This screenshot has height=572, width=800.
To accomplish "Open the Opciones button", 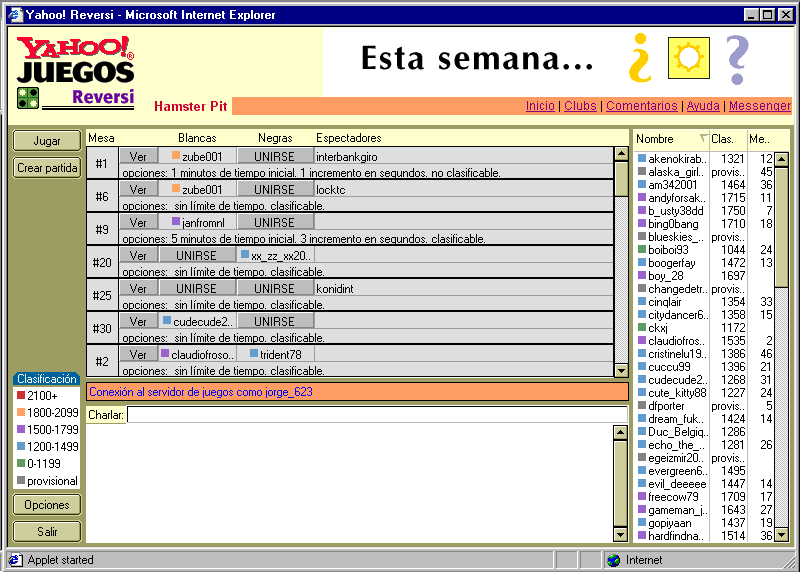I will tap(47, 505).
